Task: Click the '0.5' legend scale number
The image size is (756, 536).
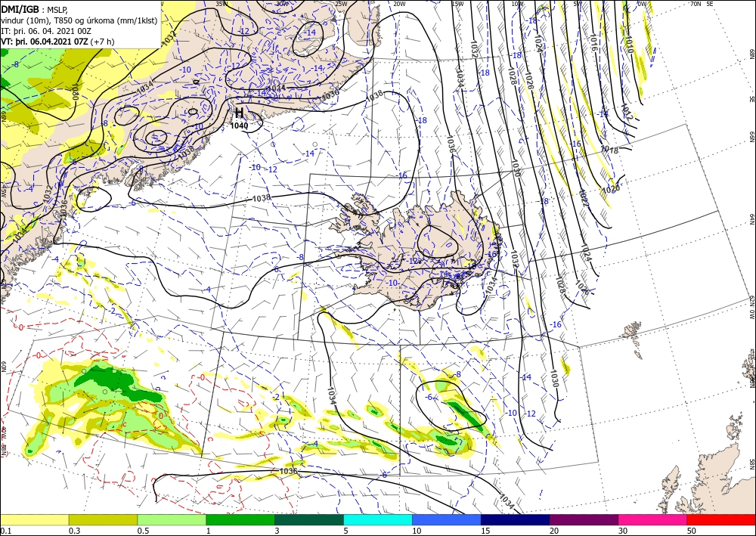Action: point(143,531)
